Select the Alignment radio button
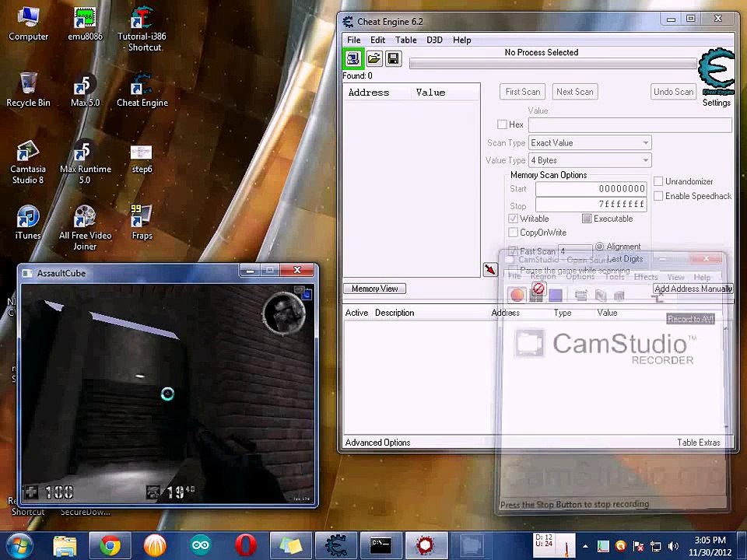 599,247
